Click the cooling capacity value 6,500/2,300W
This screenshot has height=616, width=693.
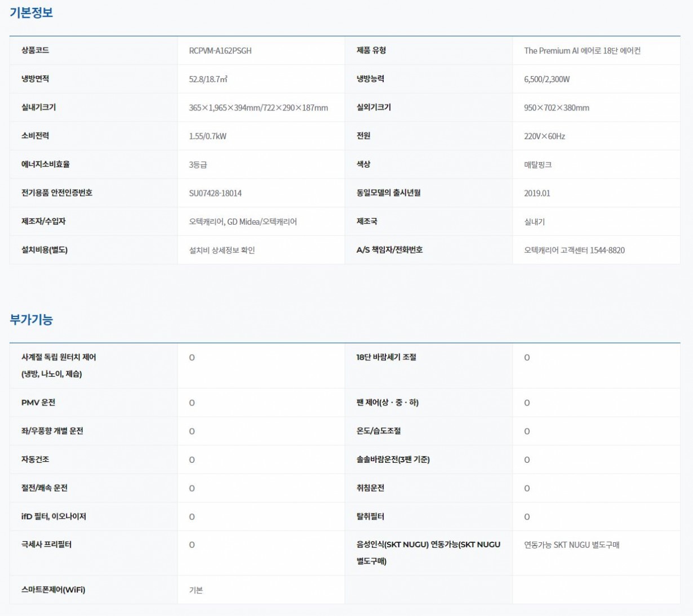(x=547, y=79)
